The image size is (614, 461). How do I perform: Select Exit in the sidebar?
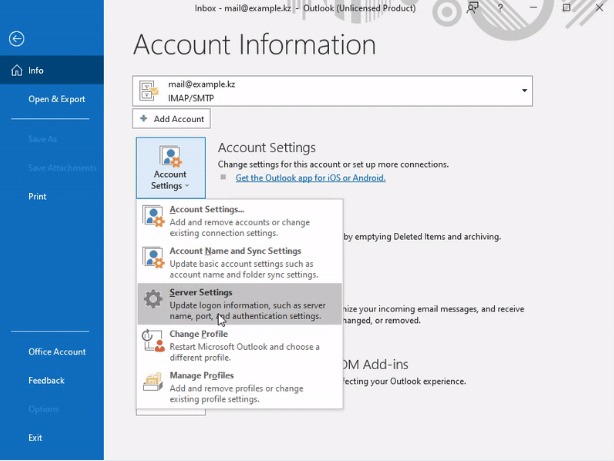point(35,438)
